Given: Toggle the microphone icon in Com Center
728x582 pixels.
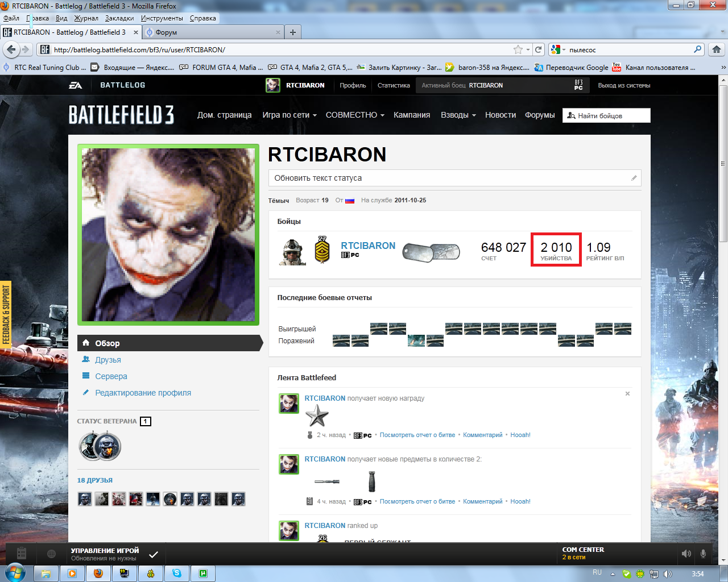Looking at the screenshot, I should point(704,554).
